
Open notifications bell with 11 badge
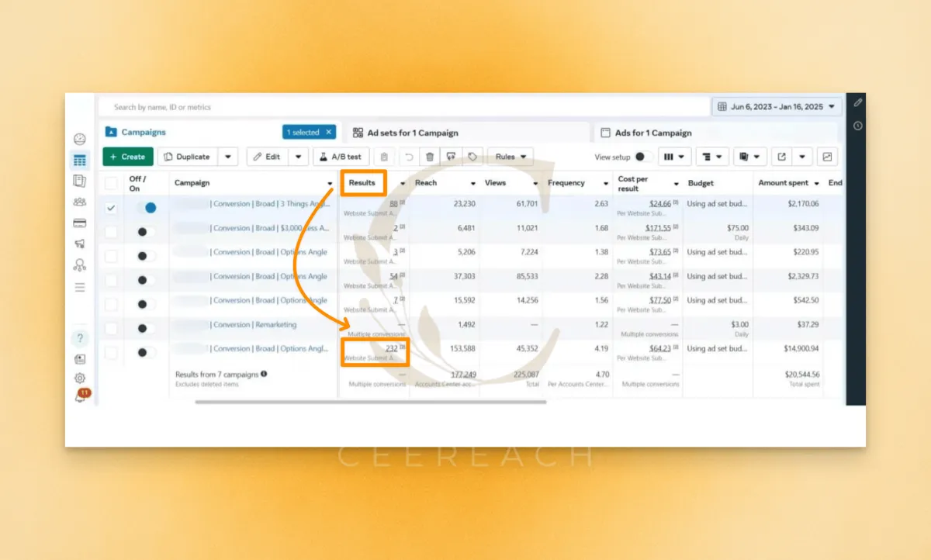[81, 396]
